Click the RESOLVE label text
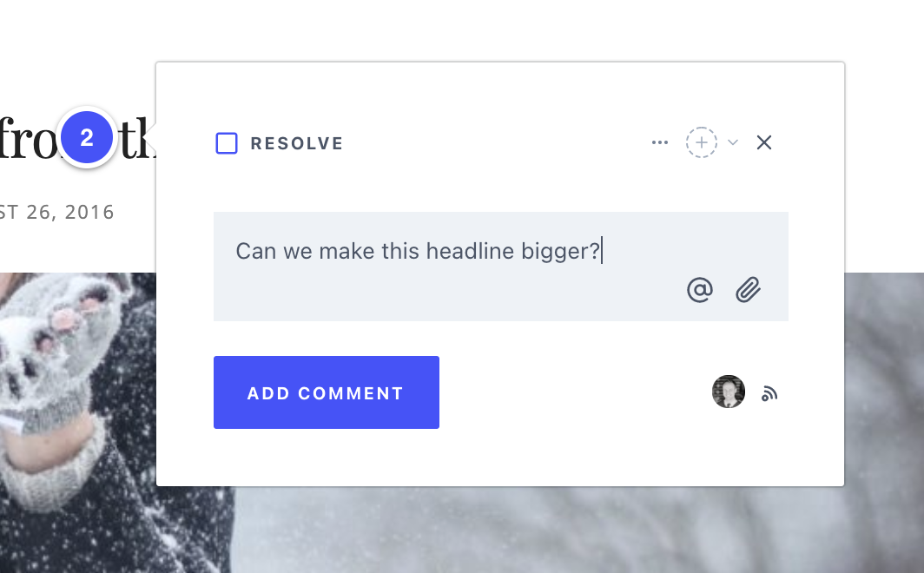This screenshot has height=573, width=924. (x=296, y=144)
